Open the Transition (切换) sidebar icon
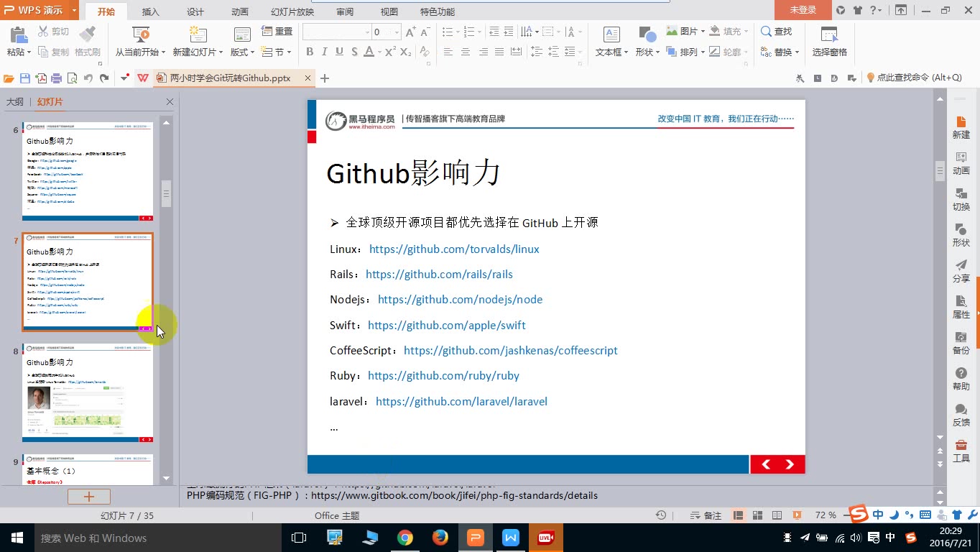980x552 pixels. pos(961,199)
